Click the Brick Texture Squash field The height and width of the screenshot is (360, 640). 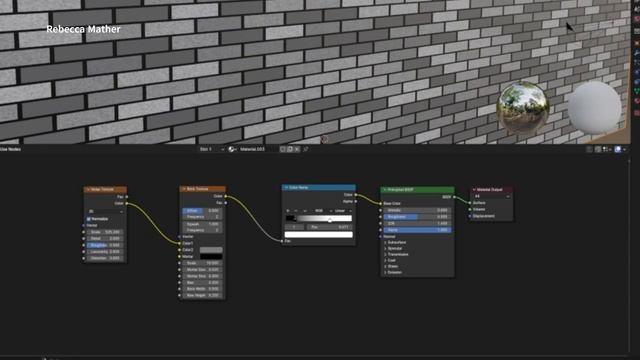coord(202,224)
